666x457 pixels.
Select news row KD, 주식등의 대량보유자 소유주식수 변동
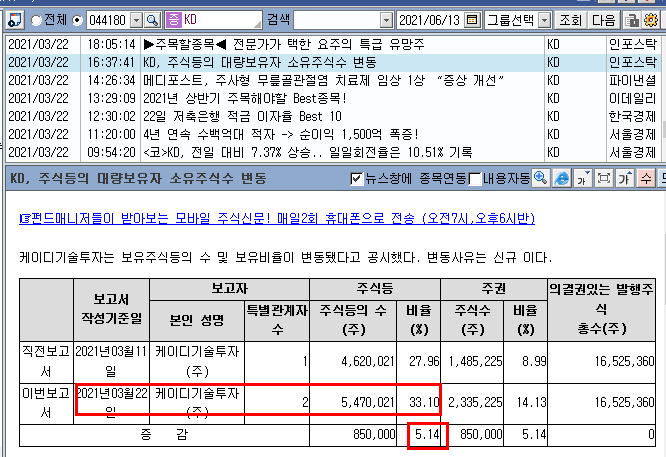(333, 62)
